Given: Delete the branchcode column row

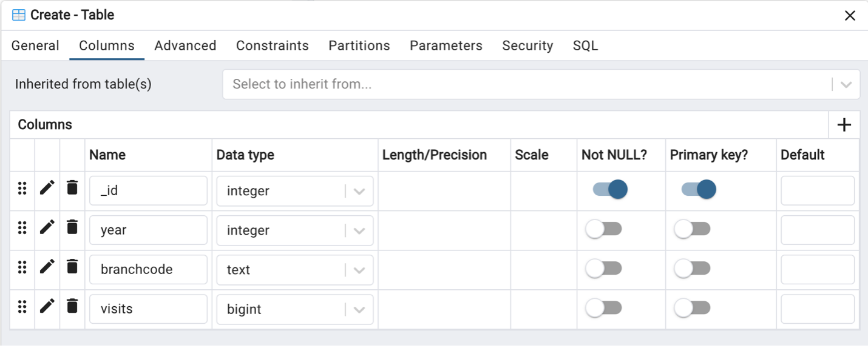Looking at the screenshot, I should (72, 267).
